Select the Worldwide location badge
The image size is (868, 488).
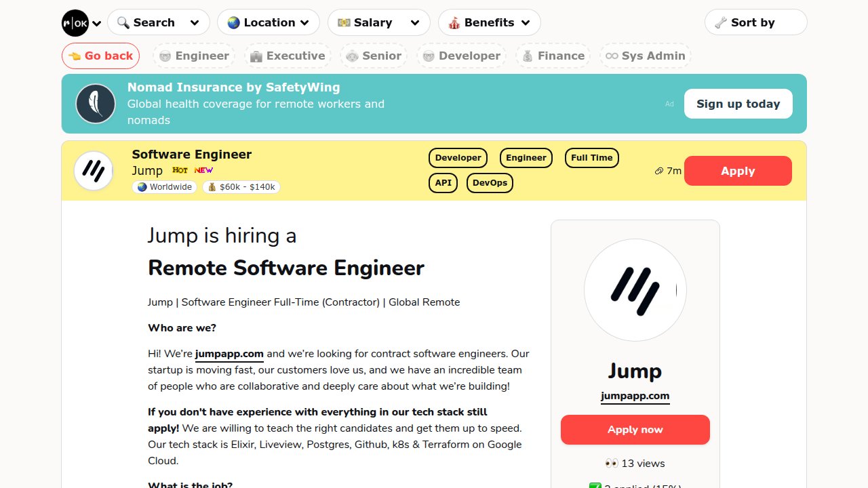tap(165, 187)
